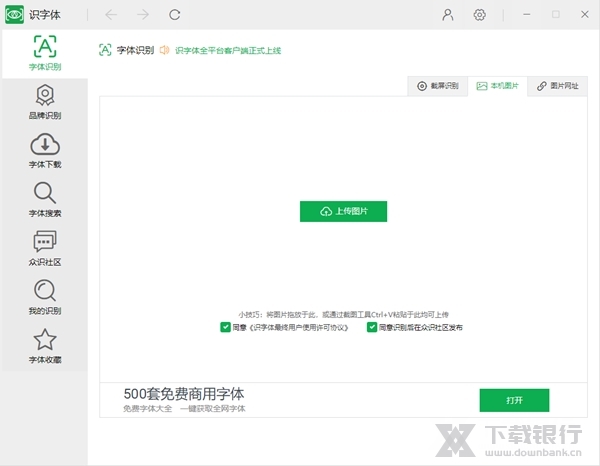
Task: Open the 我的识别 section
Action: pos(45,297)
